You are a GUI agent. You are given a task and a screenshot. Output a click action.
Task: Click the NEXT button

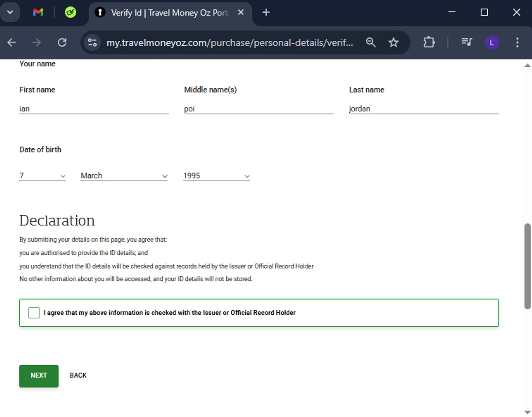pos(39,376)
